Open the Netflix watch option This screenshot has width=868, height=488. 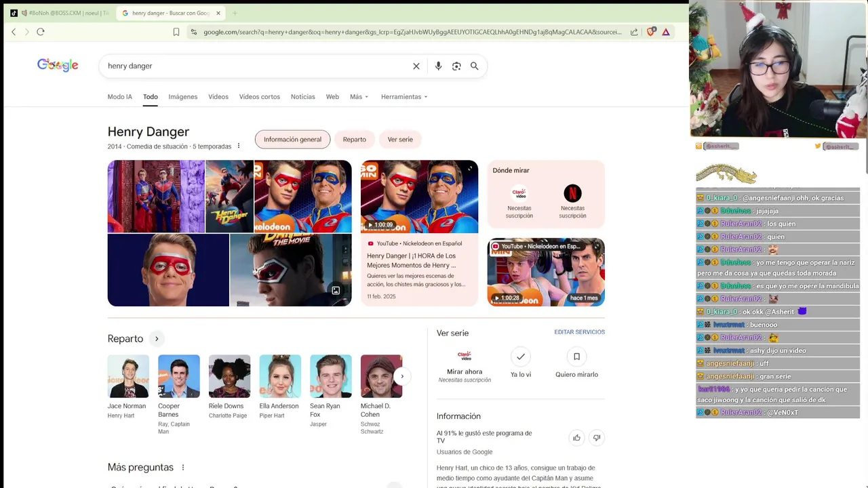[x=572, y=202]
